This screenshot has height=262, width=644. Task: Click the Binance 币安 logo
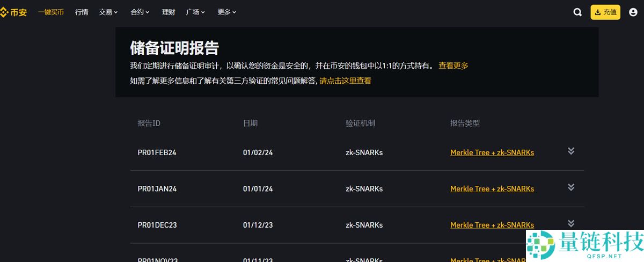pyautogui.click(x=13, y=12)
